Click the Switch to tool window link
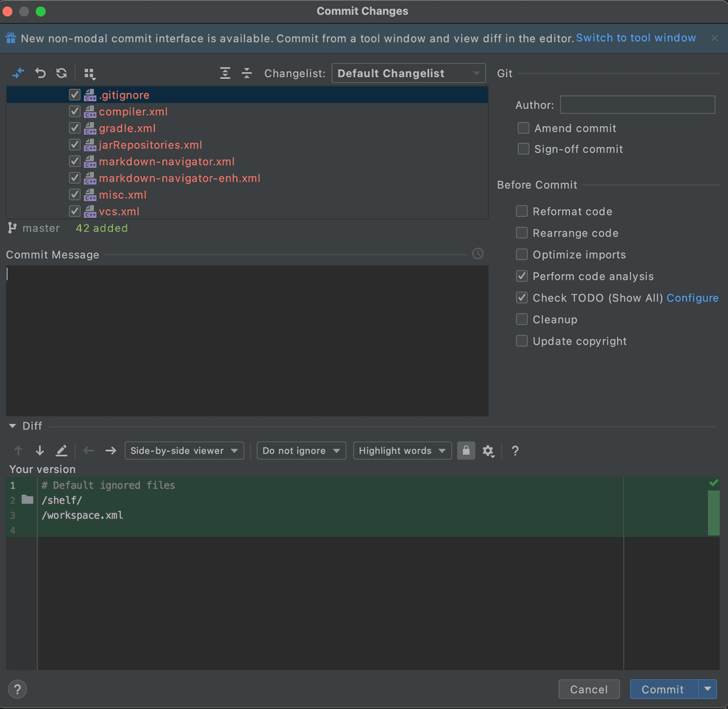The width and height of the screenshot is (728, 709). click(x=635, y=37)
